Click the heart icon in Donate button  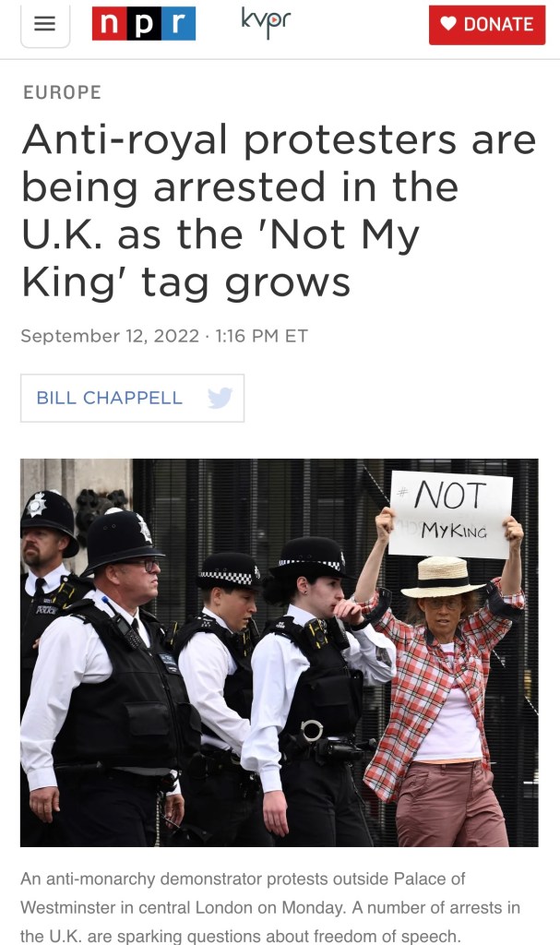pos(447,23)
